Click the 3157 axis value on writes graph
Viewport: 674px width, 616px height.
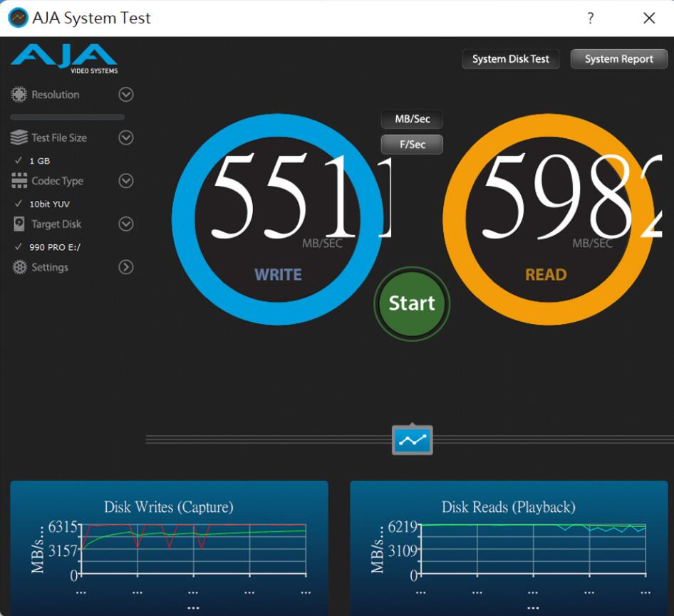click(x=62, y=550)
